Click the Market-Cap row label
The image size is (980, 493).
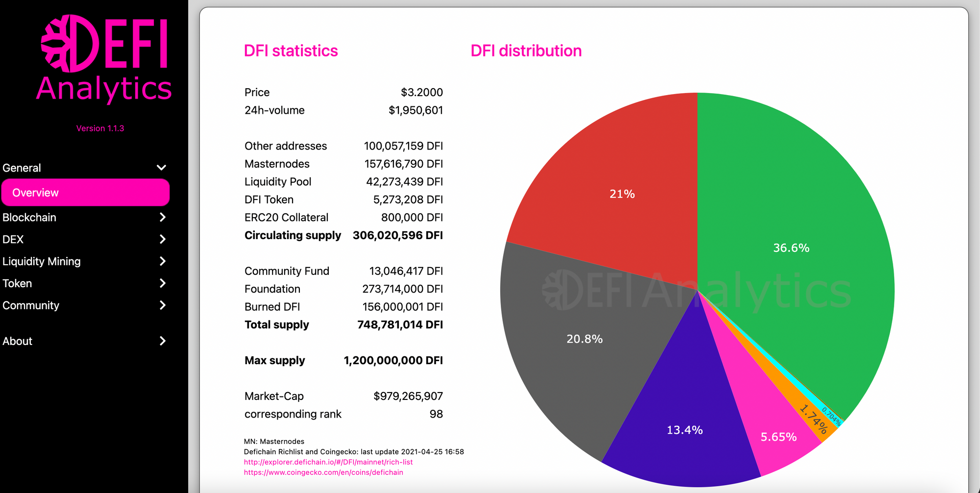[274, 396]
